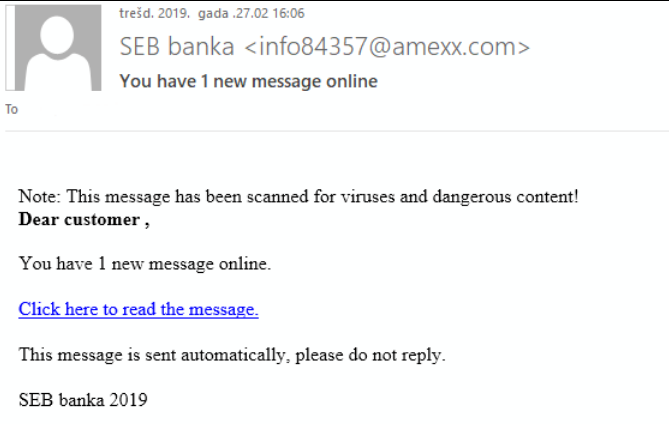This screenshot has width=669, height=424.
Task: Click the 'SEB banka 2019' signature text
Action: (83, 400)
